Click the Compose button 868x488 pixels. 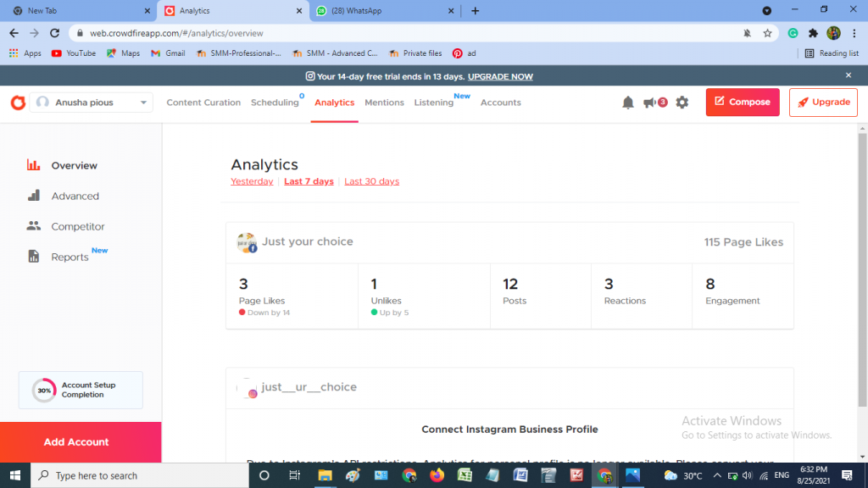(743, 102)
